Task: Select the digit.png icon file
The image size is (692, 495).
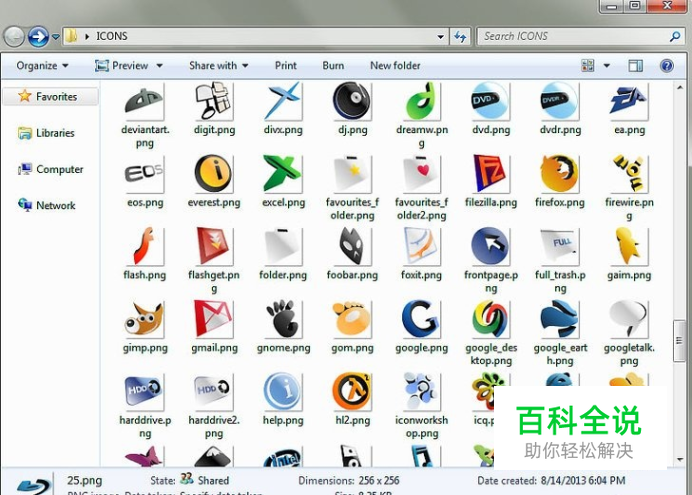Action: [x=214, y=109]
